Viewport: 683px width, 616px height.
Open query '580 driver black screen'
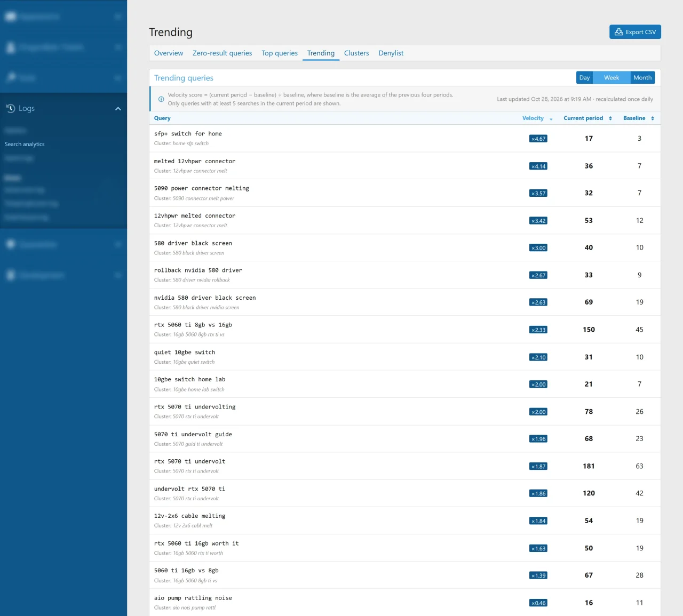click(193, 243)
